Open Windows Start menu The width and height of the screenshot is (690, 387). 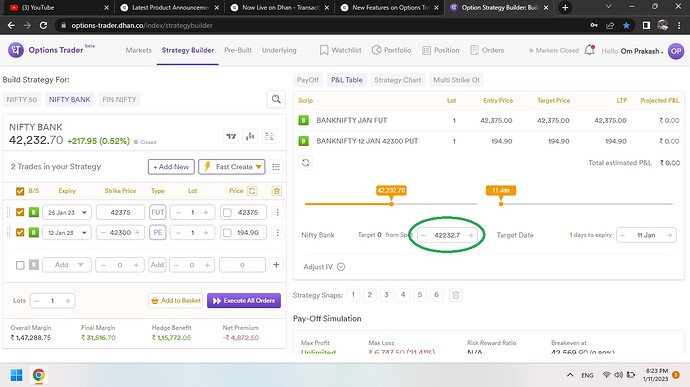click(16, 375)
